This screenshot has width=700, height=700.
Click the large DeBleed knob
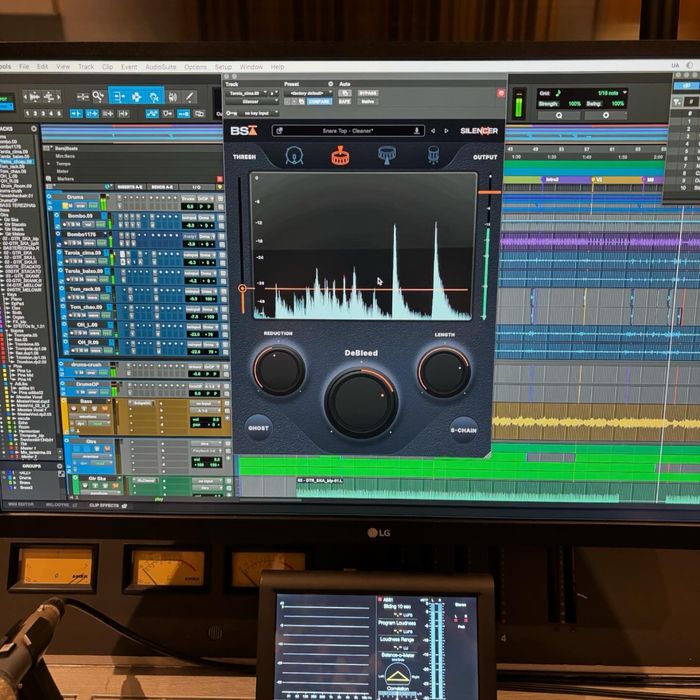point(361,403)
